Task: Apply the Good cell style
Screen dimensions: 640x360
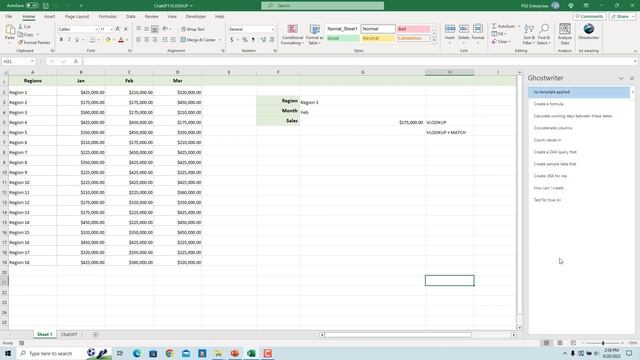Action: (343, 38)
